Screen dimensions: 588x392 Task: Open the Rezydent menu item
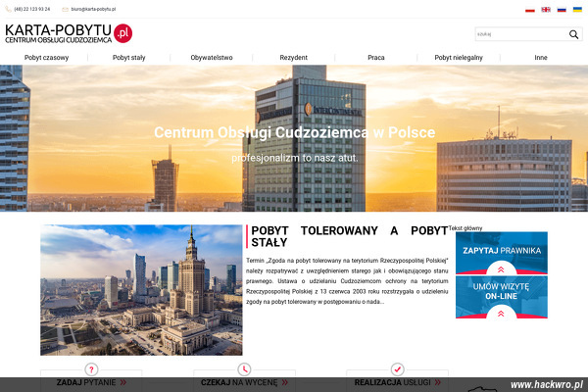tap(294, 58)
